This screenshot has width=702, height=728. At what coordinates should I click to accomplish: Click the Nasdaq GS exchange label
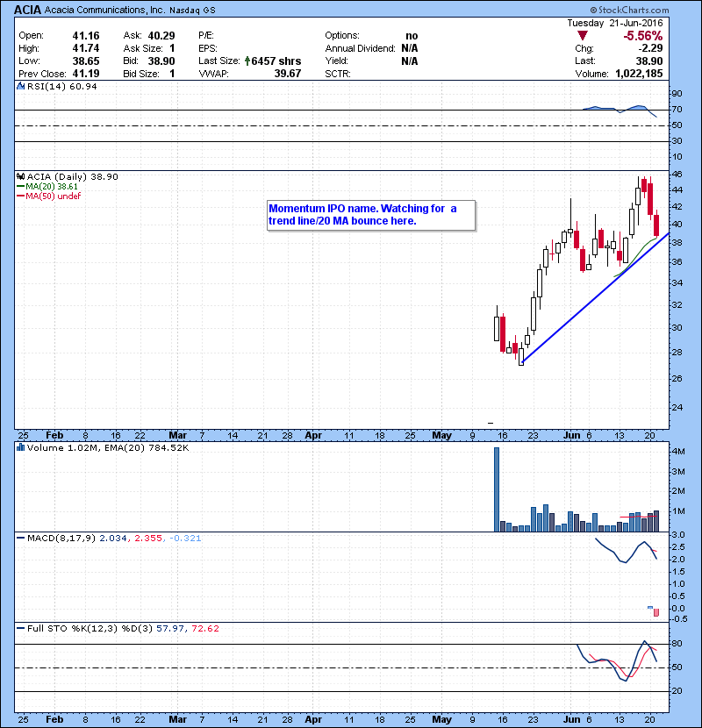pos(192,11)
